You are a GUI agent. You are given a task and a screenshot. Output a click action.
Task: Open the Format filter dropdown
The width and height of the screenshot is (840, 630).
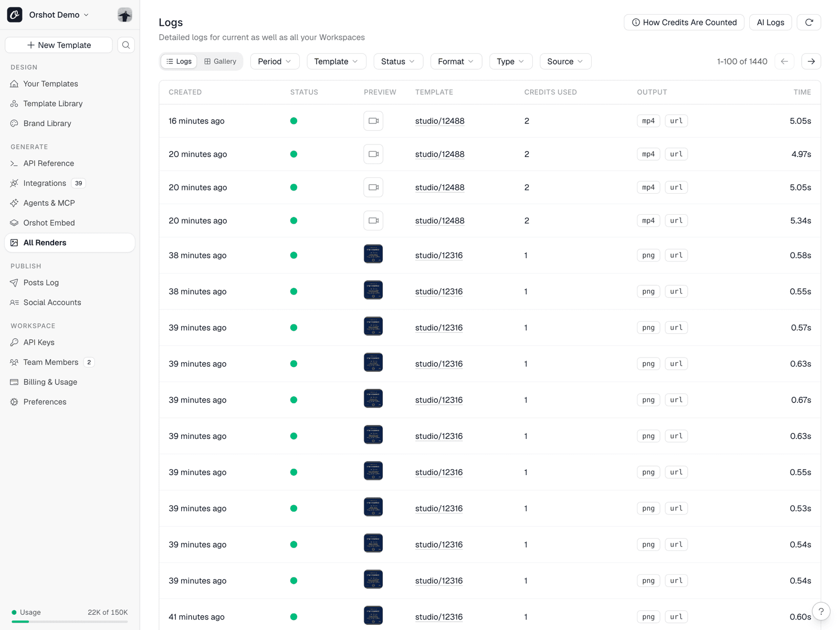tap(456, 61)
